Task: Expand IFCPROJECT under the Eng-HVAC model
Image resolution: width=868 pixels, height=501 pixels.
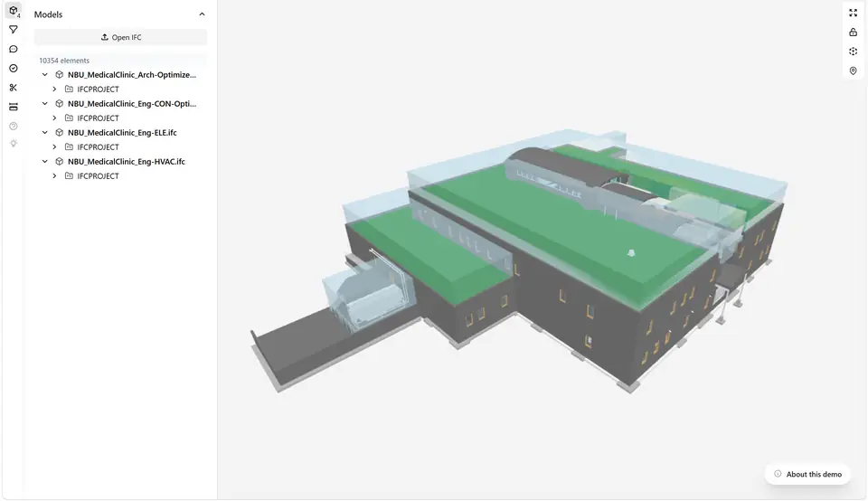Action: [x=54, y=176]
